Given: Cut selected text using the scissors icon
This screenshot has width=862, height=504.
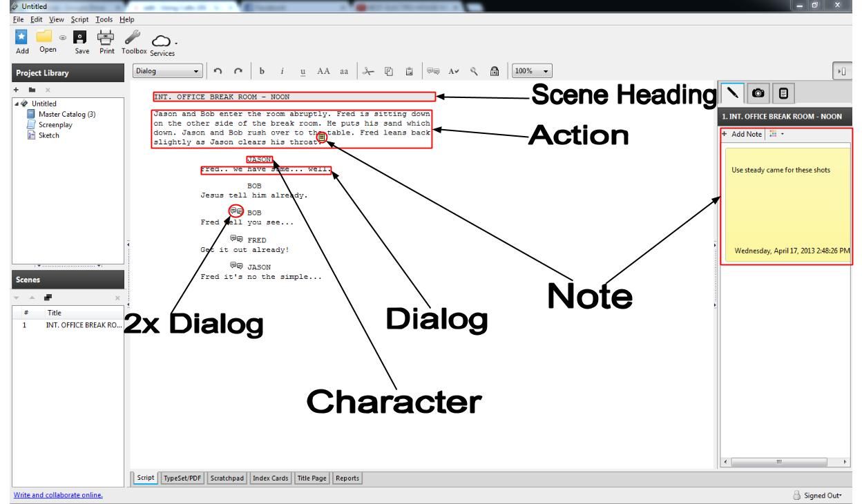Looking at the screenshot, I should pos(370,71).
